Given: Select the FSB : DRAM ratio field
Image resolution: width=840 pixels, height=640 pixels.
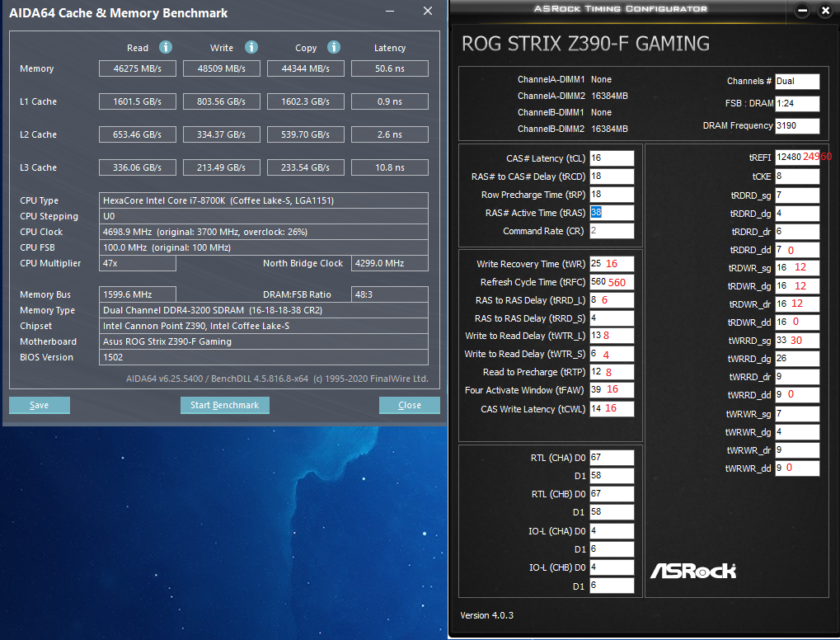Looking at the screenshot, I should [x=797, y=103].
